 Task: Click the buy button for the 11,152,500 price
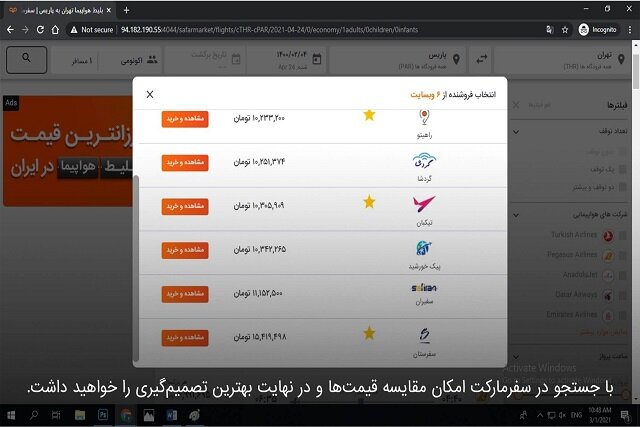click(x=185, y=294)
